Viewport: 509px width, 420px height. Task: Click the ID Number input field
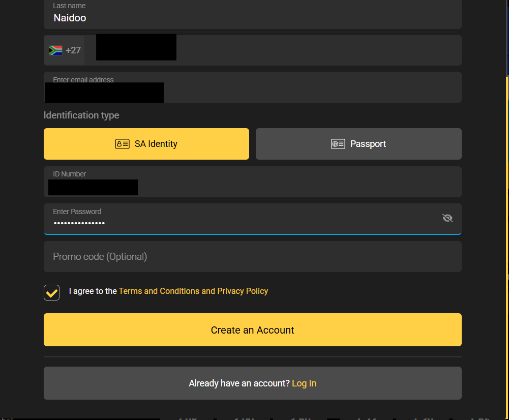click(x=253, y=182)
